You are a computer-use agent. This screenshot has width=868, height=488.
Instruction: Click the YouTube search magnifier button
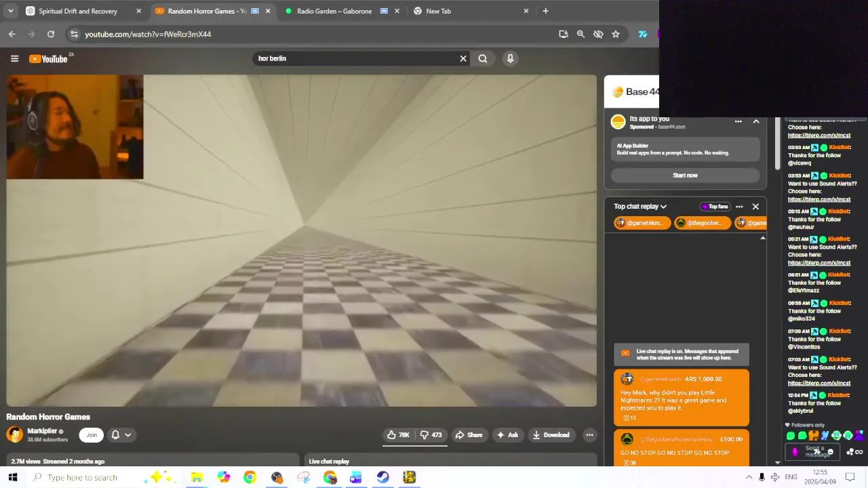483,58
